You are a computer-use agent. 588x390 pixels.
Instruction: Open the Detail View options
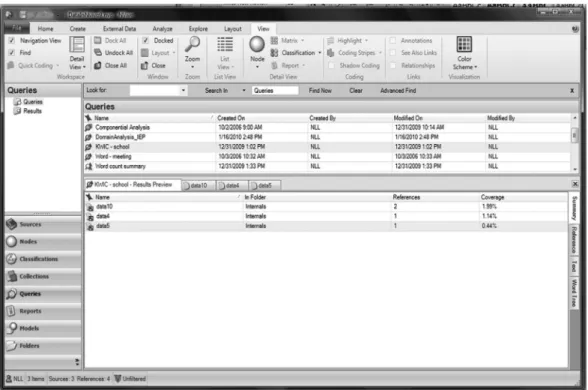tap(77, 53)
